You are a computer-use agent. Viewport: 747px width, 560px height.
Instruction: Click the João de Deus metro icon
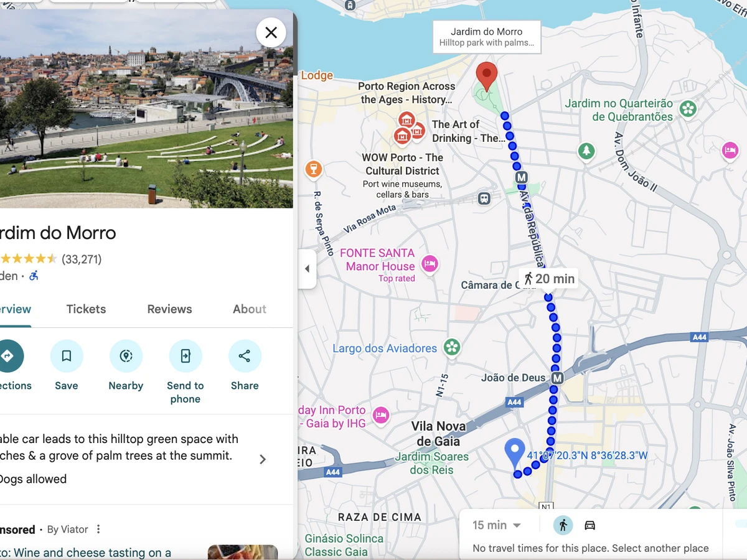[x=557, y=378]
